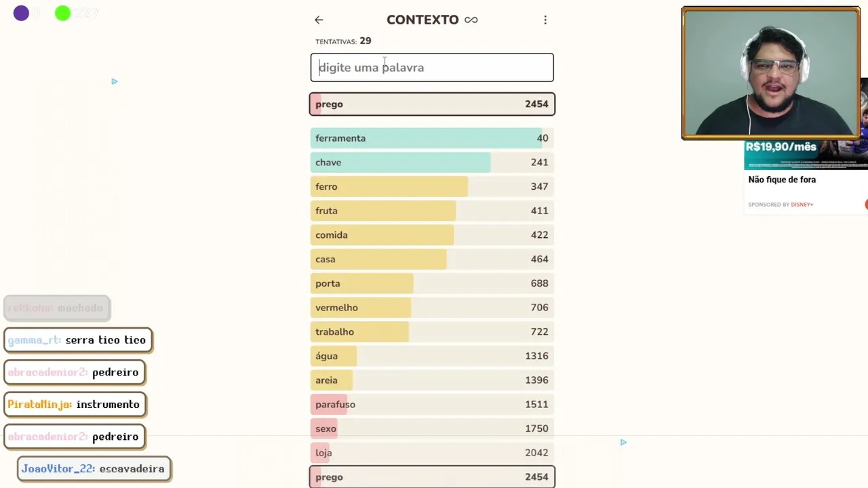
Task: Click the CONTEXTO title heading
Action: click(422, 20)
